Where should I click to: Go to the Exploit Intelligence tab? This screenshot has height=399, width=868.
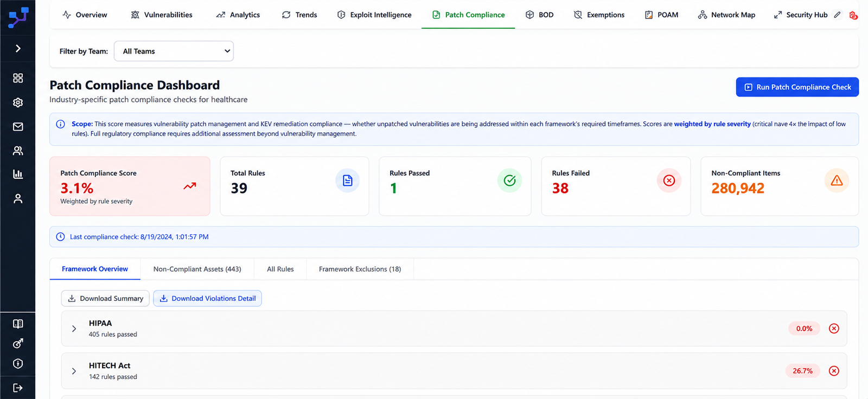point(374,15)
